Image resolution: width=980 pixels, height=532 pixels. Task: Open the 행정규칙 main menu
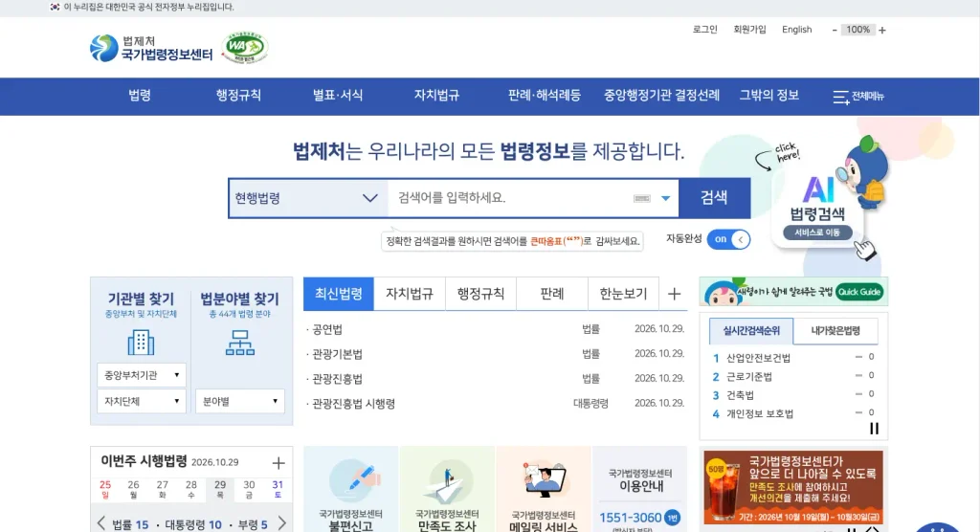pos(238,96)
